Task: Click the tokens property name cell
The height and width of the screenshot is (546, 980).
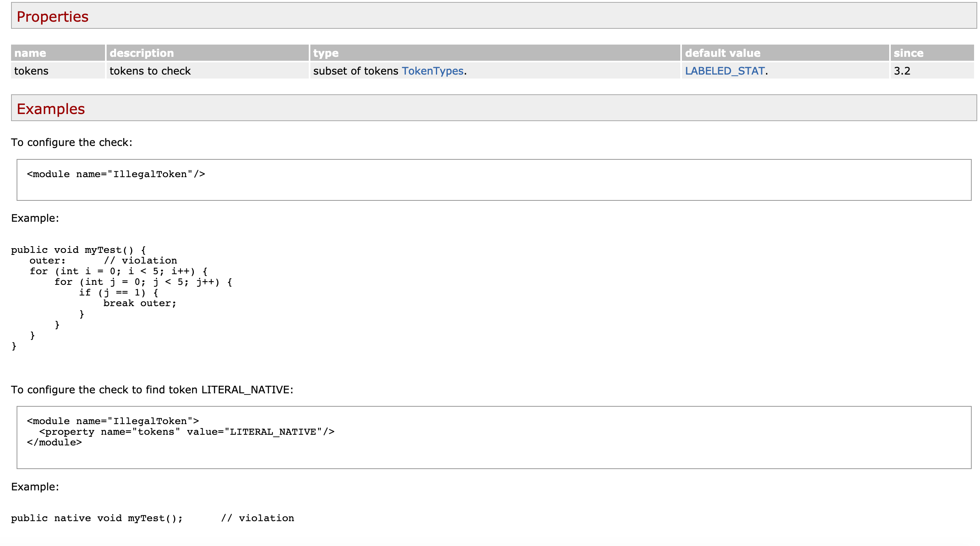Action: click(31, 71)
